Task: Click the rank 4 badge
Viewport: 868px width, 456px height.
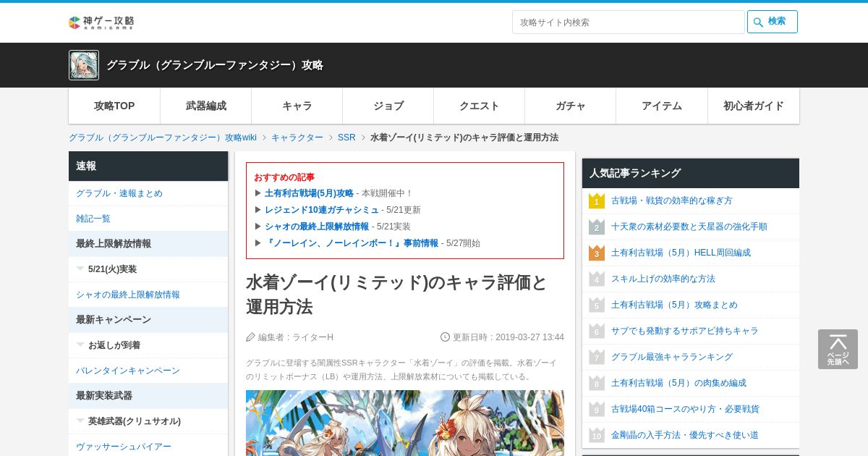Action: pyautogui.click(x=597, y=279)
